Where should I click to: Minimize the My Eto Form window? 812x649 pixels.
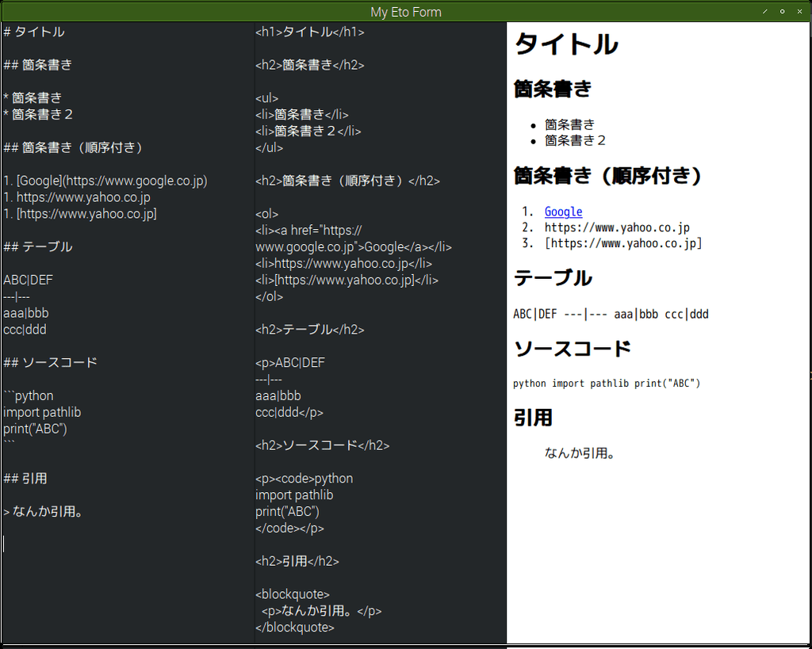(x=765, y=11)
